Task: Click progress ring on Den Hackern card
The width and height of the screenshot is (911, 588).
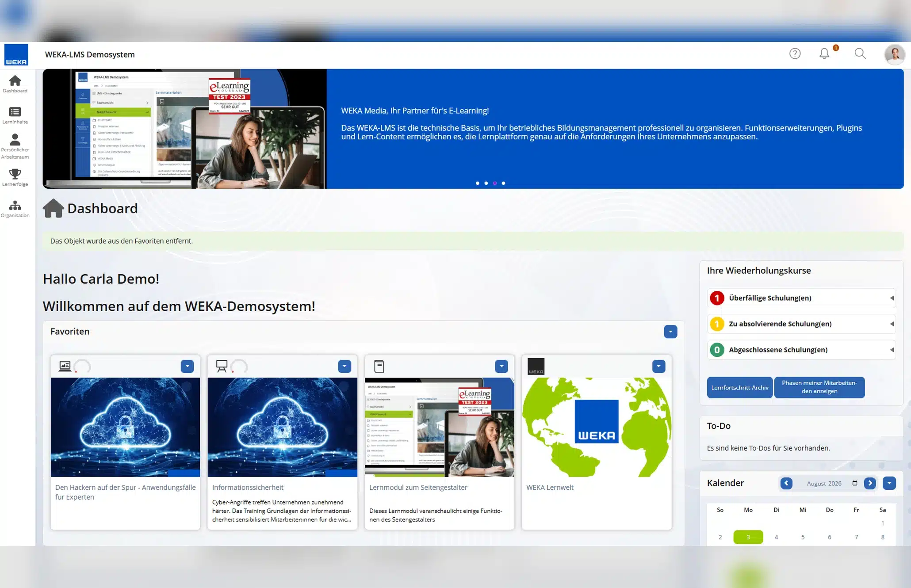Action: coord(82,367)
